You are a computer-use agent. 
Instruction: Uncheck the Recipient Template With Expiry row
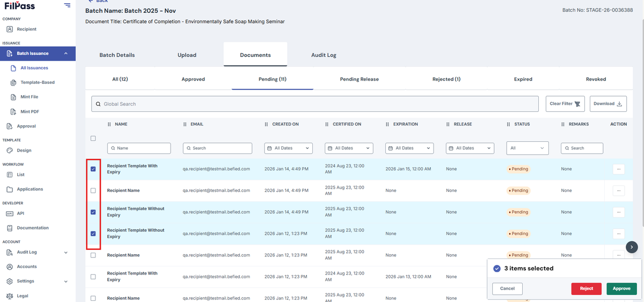93,169
